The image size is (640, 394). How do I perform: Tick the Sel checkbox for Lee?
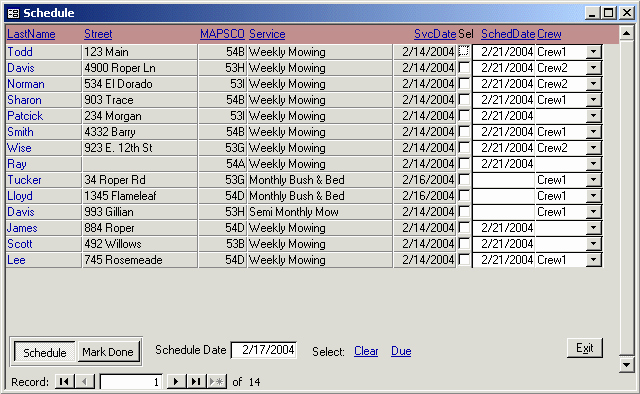pyautogui.click(x=464, y=259)
